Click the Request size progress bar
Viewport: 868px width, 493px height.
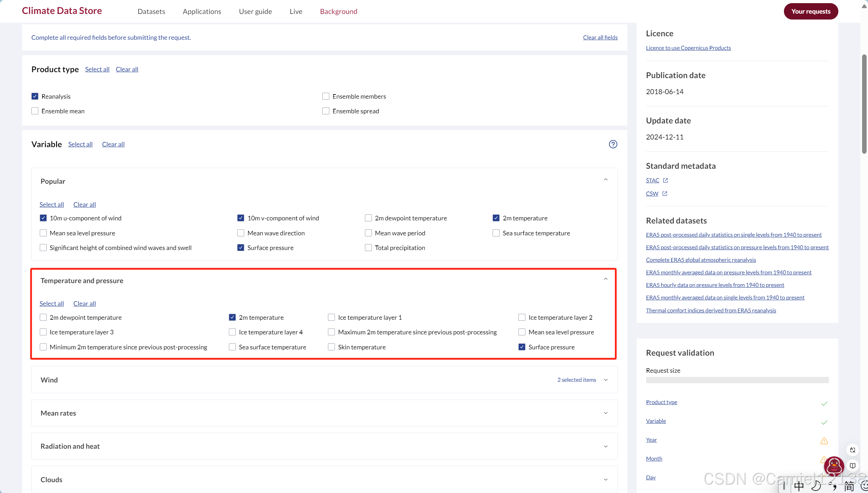[737, 380]
